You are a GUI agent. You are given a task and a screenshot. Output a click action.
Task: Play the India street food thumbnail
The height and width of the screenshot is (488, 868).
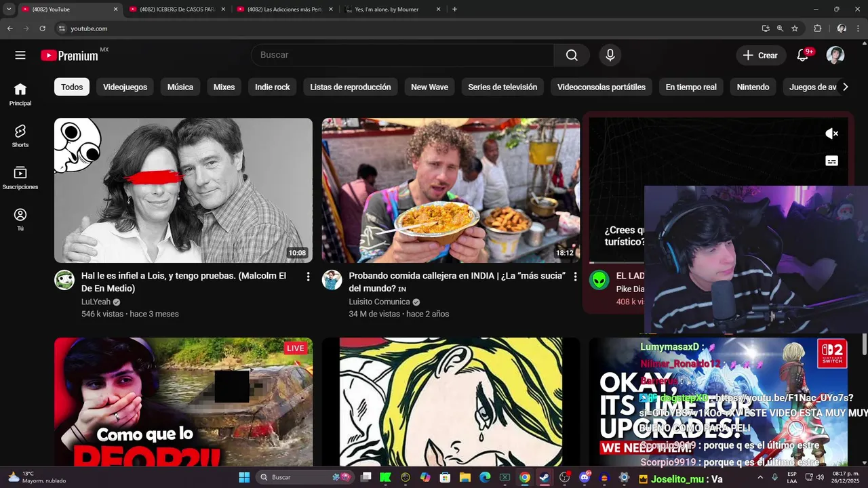(x=451, y=190)
